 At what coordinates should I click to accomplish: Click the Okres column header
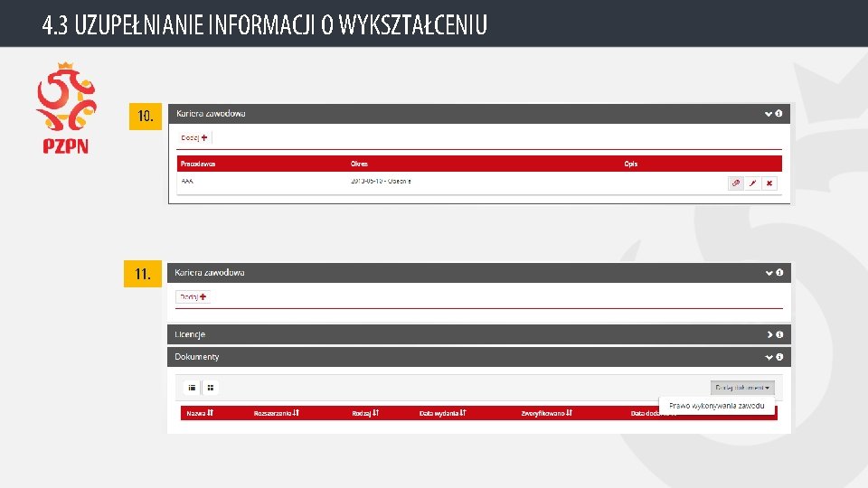coord(359,164)
